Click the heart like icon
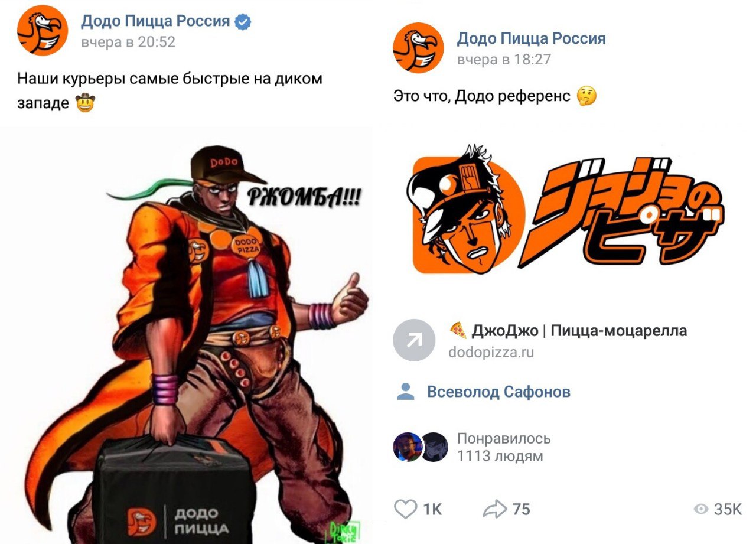The width and height of the screenshot is (756, 544). 405,509
